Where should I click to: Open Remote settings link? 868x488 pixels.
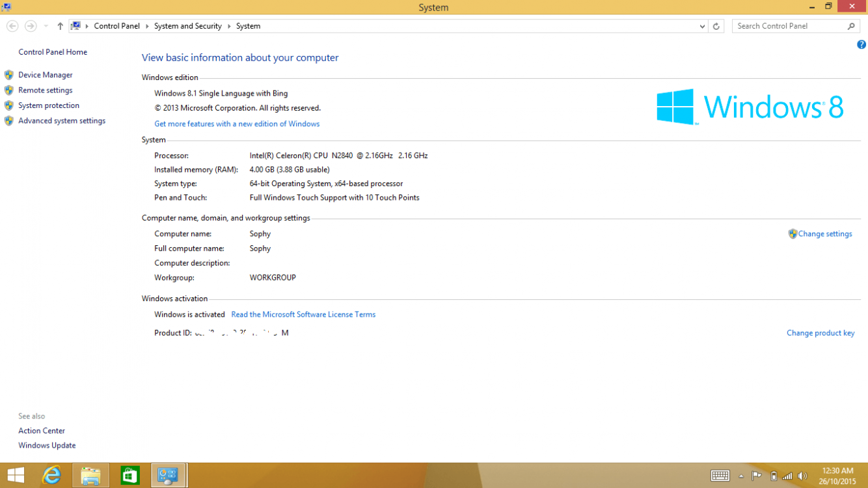pyautogui.click(x=46, y=90)
